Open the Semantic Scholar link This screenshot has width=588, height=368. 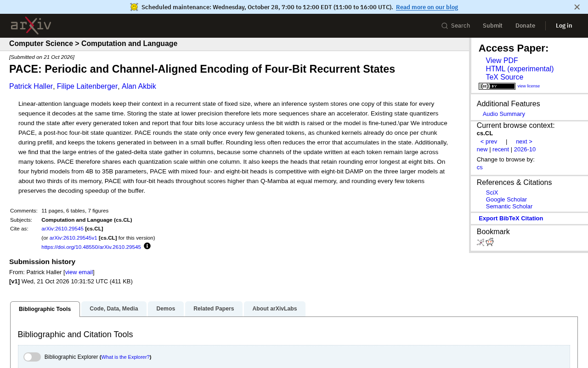click(x=509, y=207)
